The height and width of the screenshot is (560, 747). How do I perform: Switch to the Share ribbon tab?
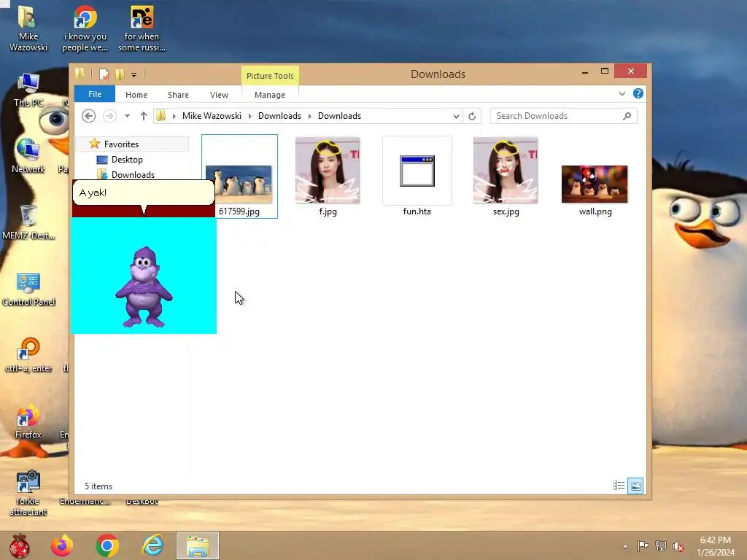[x=178, y=95]
